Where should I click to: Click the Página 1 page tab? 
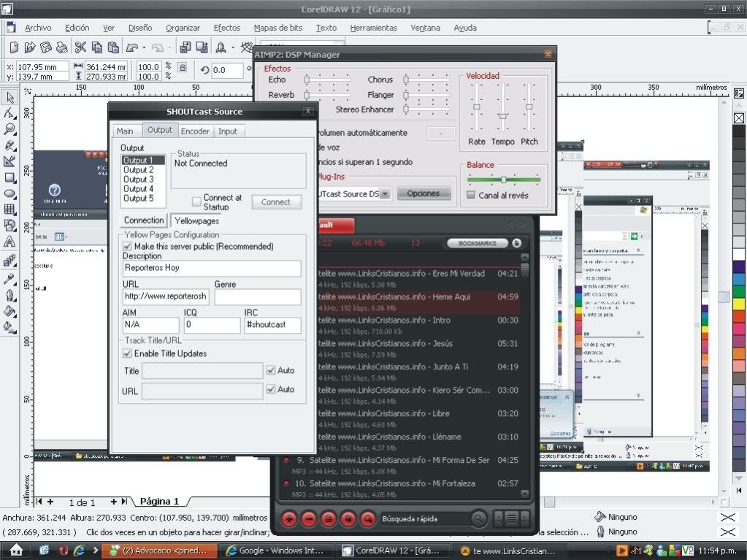pos(160,501)
